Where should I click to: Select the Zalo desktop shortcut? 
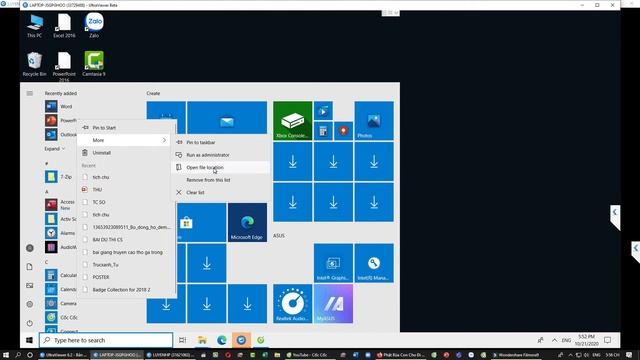94,25
